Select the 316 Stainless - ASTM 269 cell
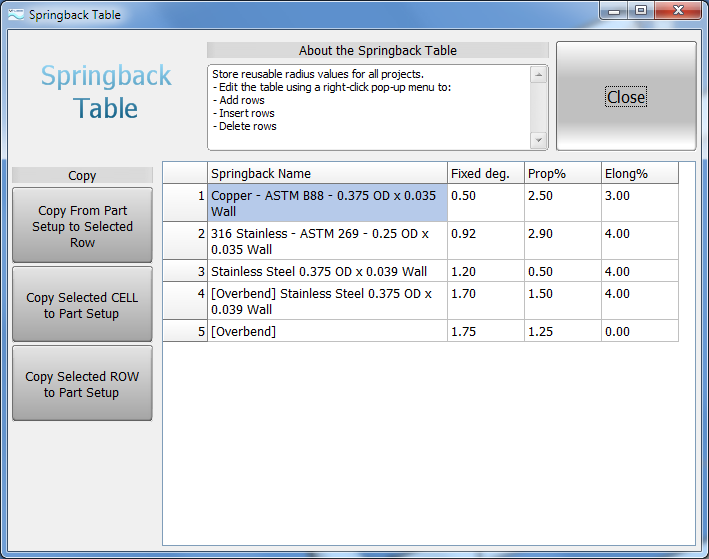The image size is (709, 559). point(327,241)
